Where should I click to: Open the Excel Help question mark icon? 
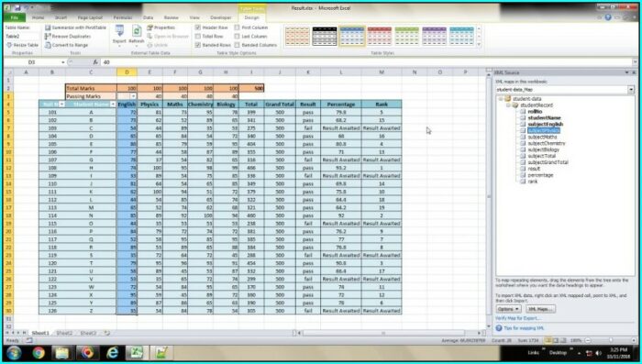click(608, 17)
